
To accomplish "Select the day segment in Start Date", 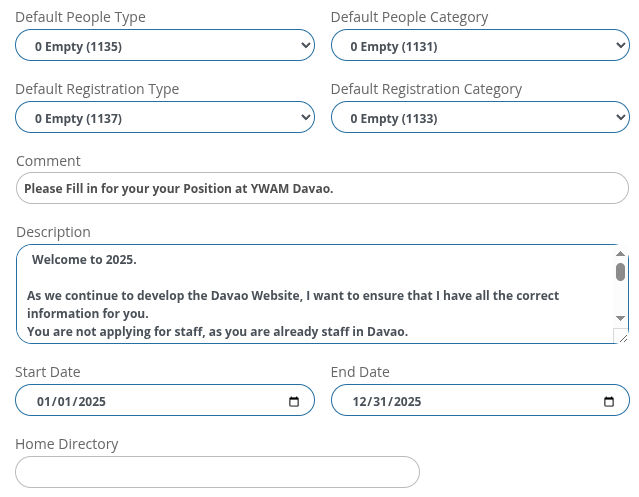I will click(x=64, y=402).
